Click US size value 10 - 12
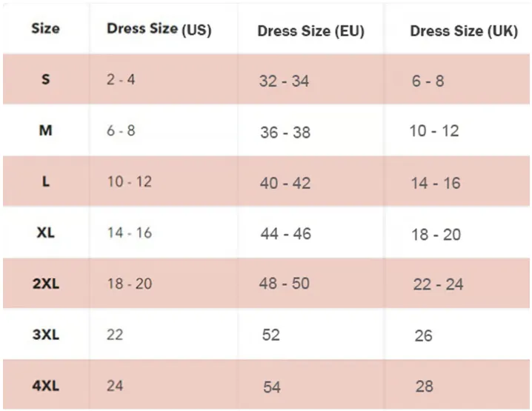 (x=130, y=182)
